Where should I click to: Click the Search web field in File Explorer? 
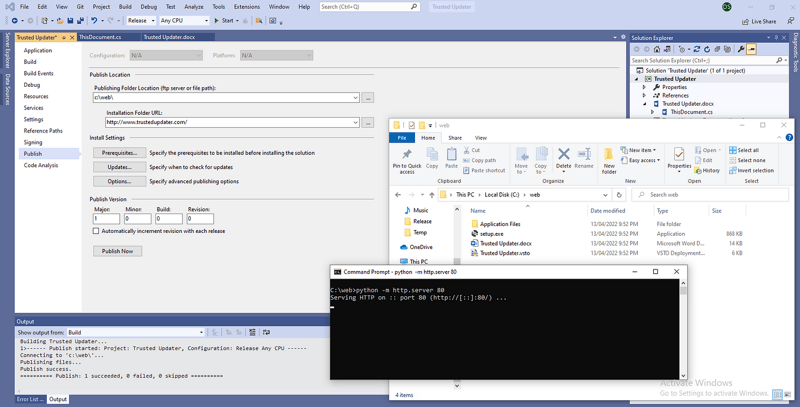click(x=710, y=195)
